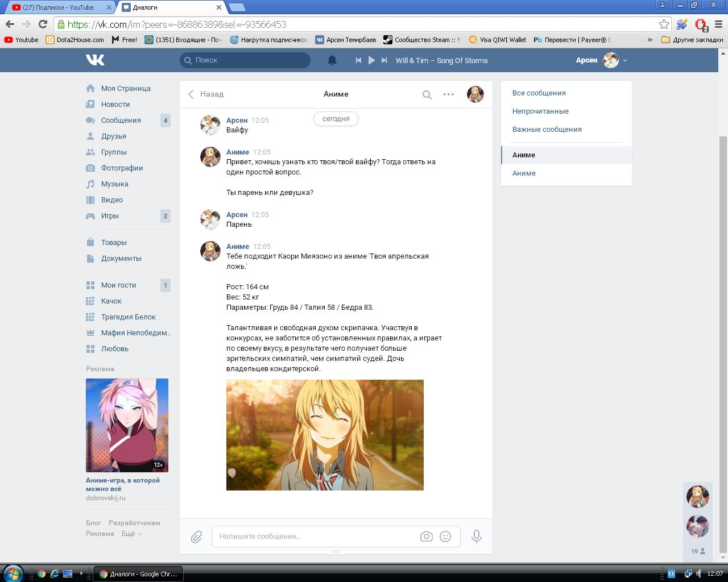Open the Youtube bookmark
728x582 pixels.
[21, 40]
